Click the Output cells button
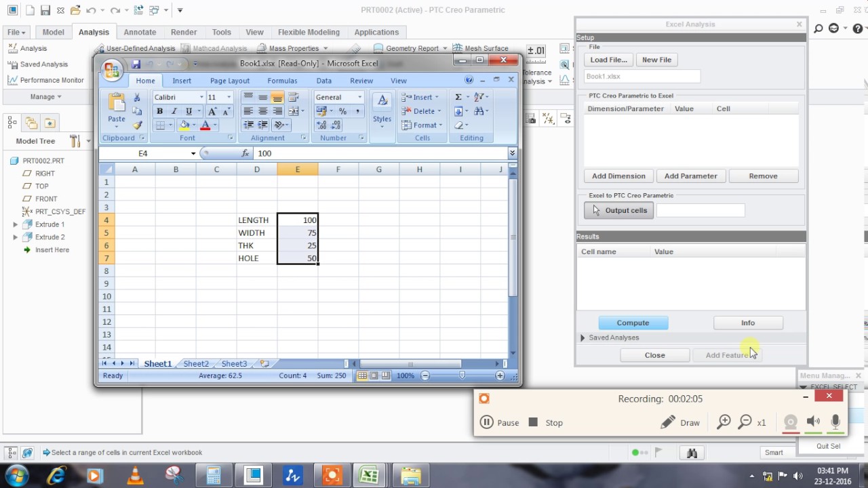868x488 pixels. click(x=618, y=210)
